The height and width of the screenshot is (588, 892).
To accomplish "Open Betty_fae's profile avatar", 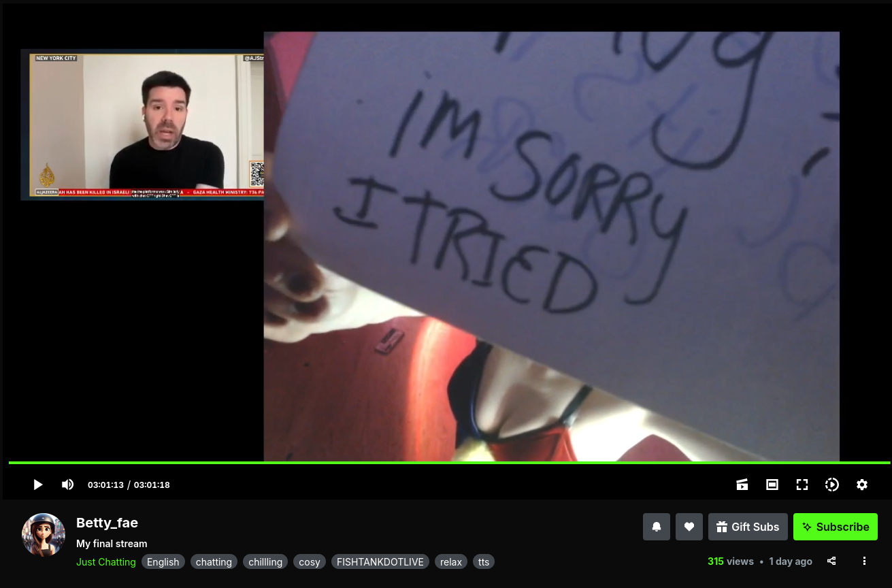I will (44, 535).
